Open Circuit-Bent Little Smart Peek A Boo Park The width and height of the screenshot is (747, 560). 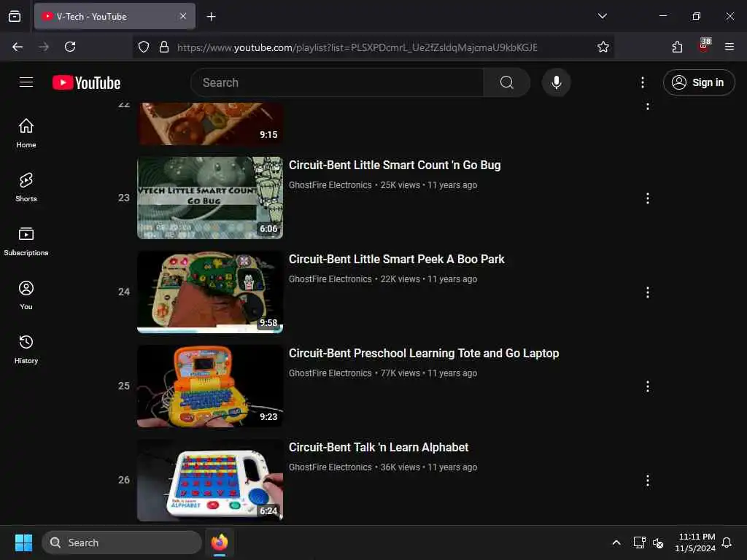396,259
